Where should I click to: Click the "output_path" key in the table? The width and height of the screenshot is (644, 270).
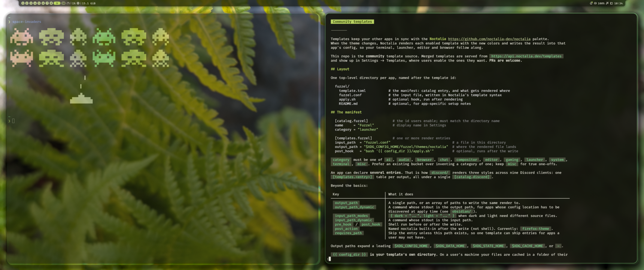click(346, 203)
